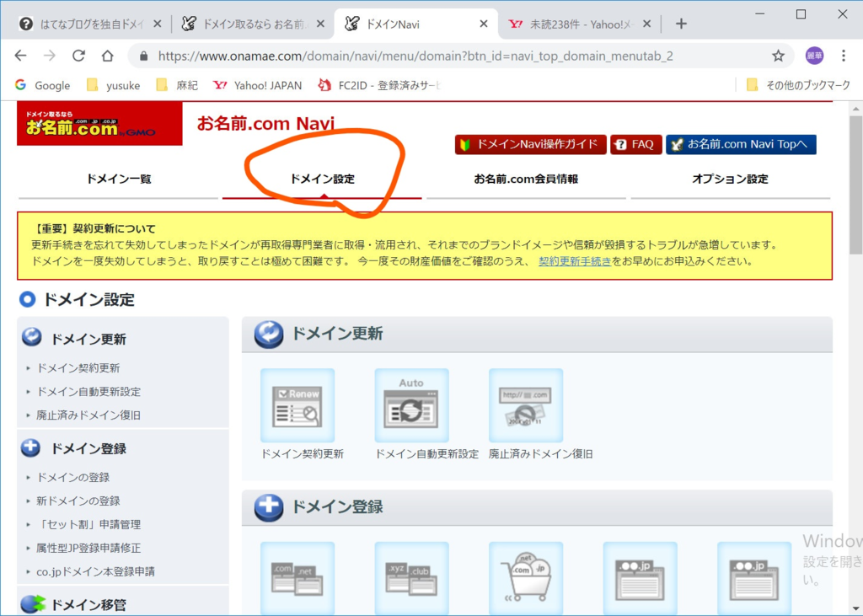Image resolution: width=863 pixels, height=616 pixels.
Task: Click sidebar link 属性型JP登録申請修正
Action: 88,549
